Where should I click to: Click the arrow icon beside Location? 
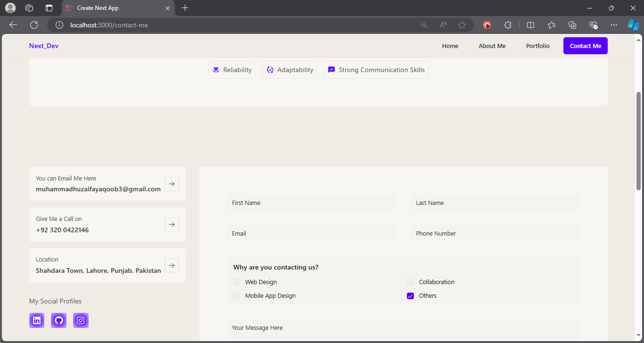[x=172, y=265]
